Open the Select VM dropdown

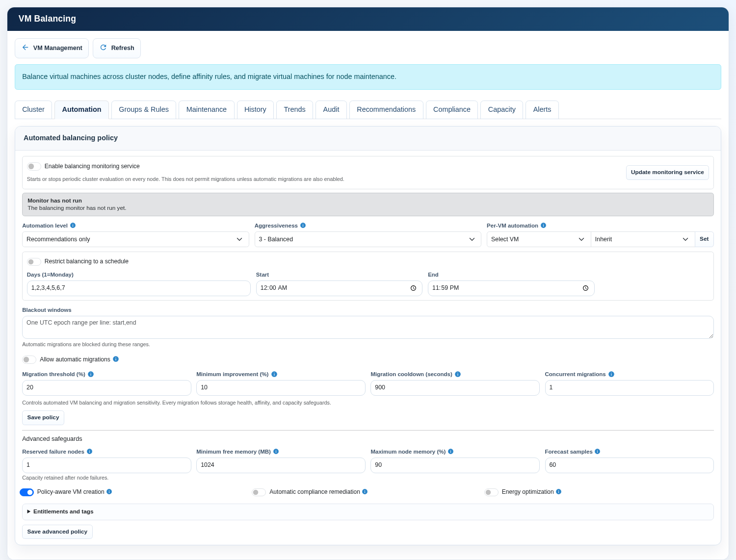pyautogui.click(x=539, y=239)
